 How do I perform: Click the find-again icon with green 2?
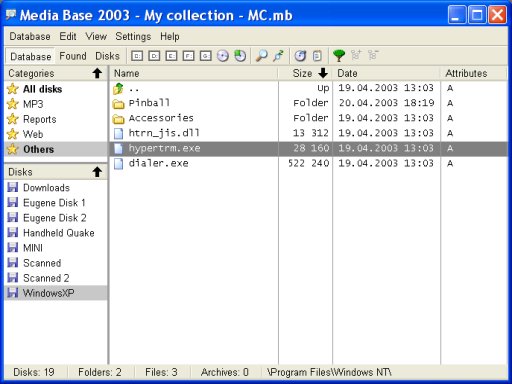(x=279, y=56)
